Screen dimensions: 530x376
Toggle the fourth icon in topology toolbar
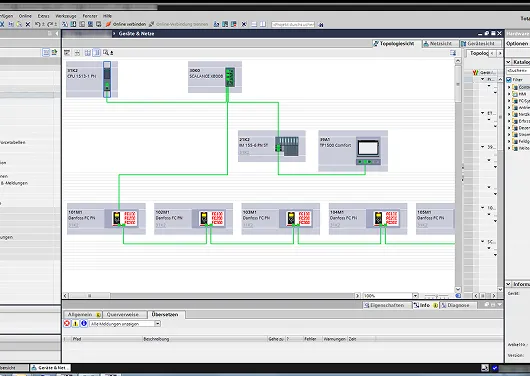[97, 53]
